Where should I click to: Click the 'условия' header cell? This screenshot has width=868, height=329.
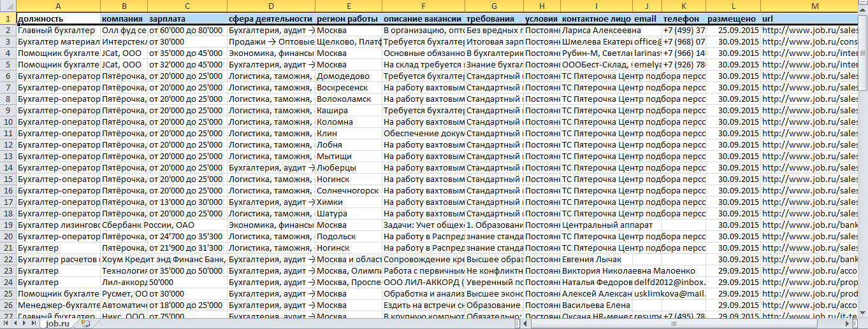click(542, 18)
